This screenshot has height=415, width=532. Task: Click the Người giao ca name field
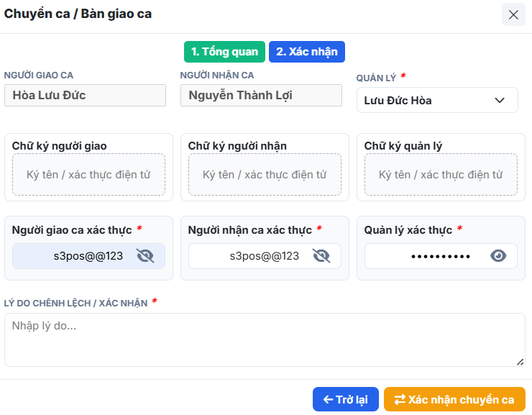point(85,96)
